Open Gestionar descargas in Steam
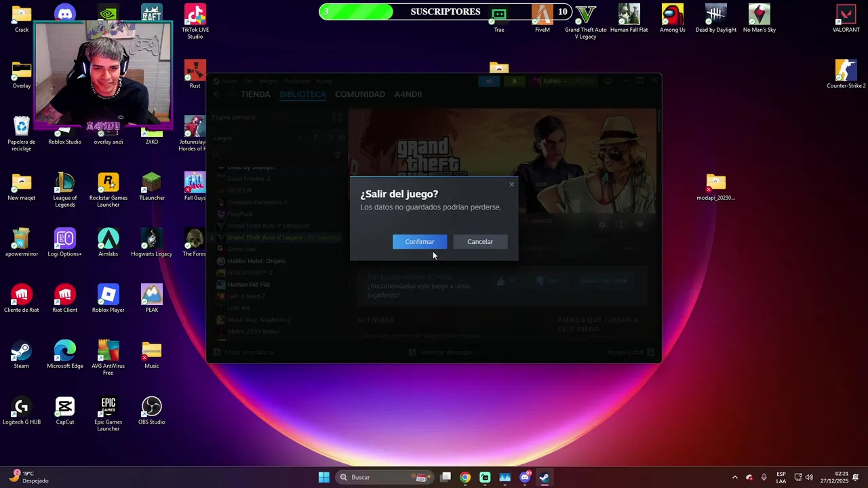 click(440, 352)
